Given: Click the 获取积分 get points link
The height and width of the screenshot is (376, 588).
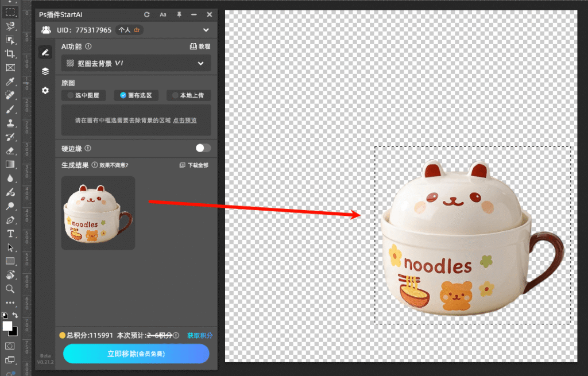Looking at the screenshot, I should point(200,335).
